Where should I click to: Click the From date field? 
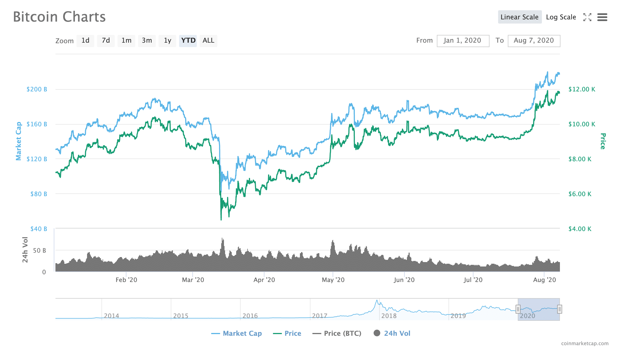click(x=463, y=41)
